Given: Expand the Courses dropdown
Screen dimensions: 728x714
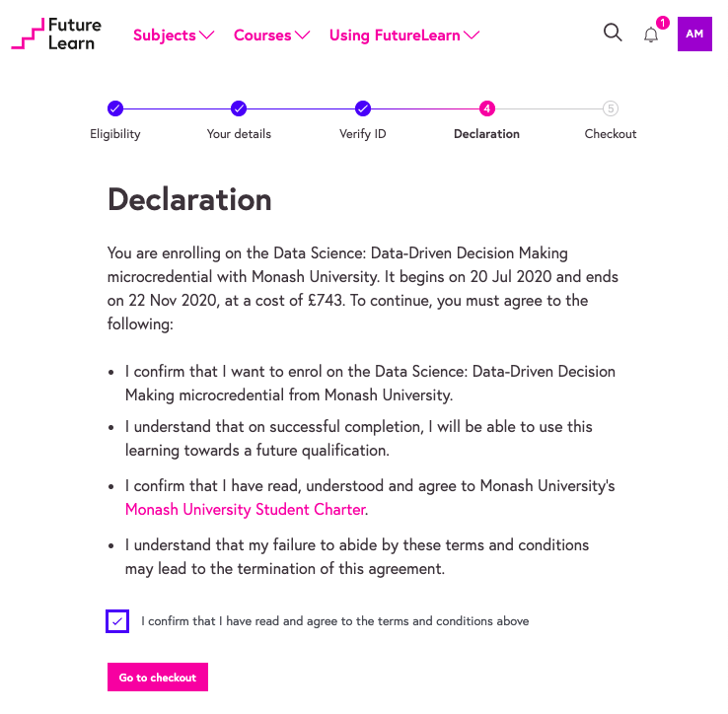Looking at the screenshot, I should tap(271, 36).
